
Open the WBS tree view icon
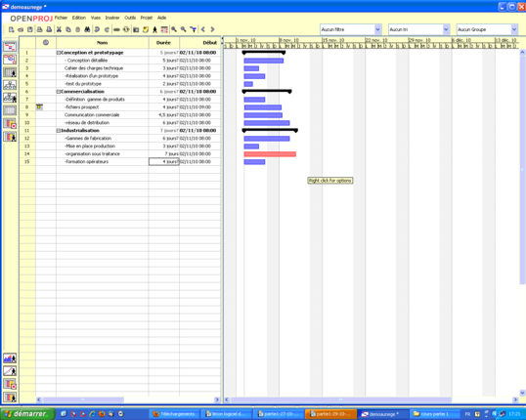pos(10,85)
